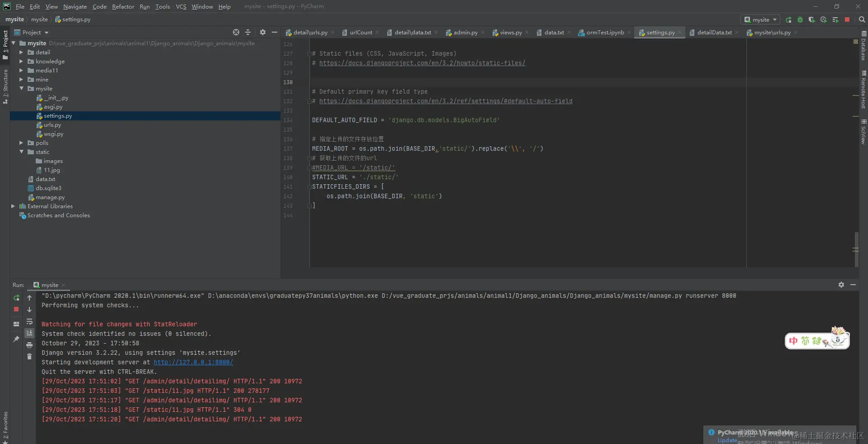The height and width of the screenshot is (444, 868).
Task: Open the Refactor menu
Action: click(123, 6)
